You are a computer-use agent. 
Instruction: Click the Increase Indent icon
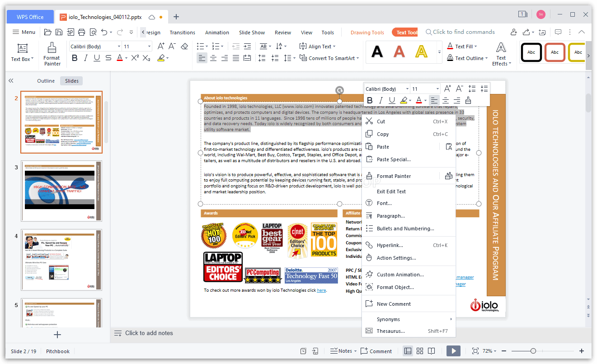247,47
